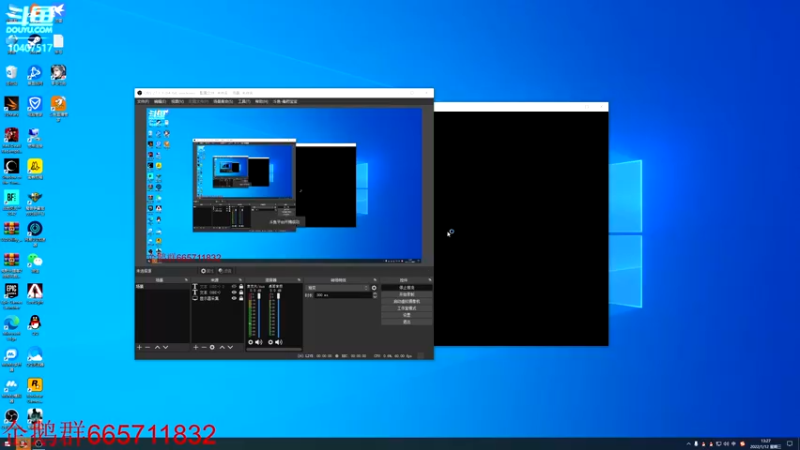The image size is (800, 450).
Task: Move scene down with arrow icon
Action: [165, 347]
